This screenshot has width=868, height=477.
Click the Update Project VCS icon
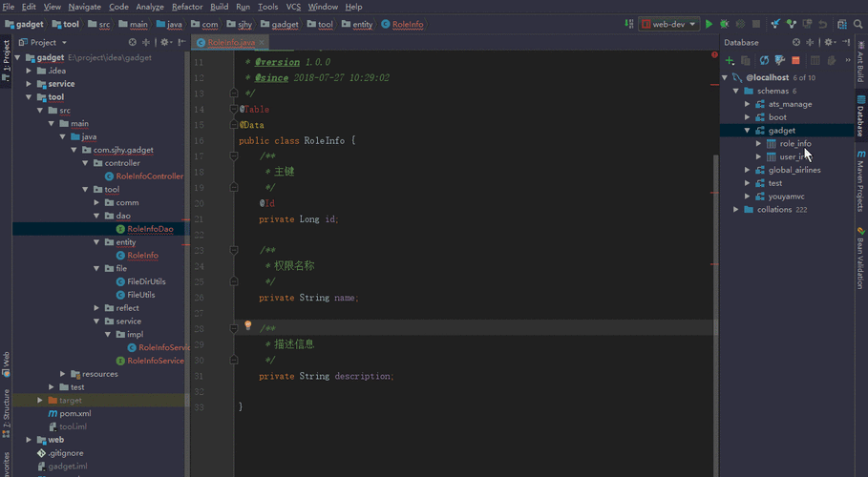tap(775, 24)
